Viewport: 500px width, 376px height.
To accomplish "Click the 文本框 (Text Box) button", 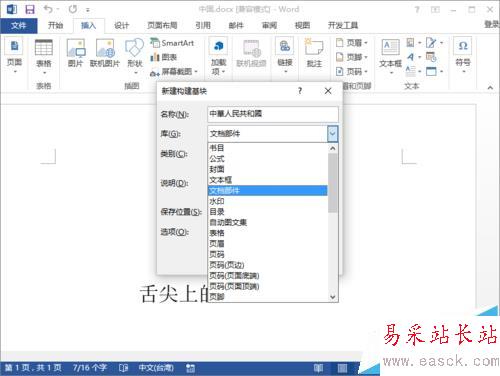I will [x=390, y=56].
